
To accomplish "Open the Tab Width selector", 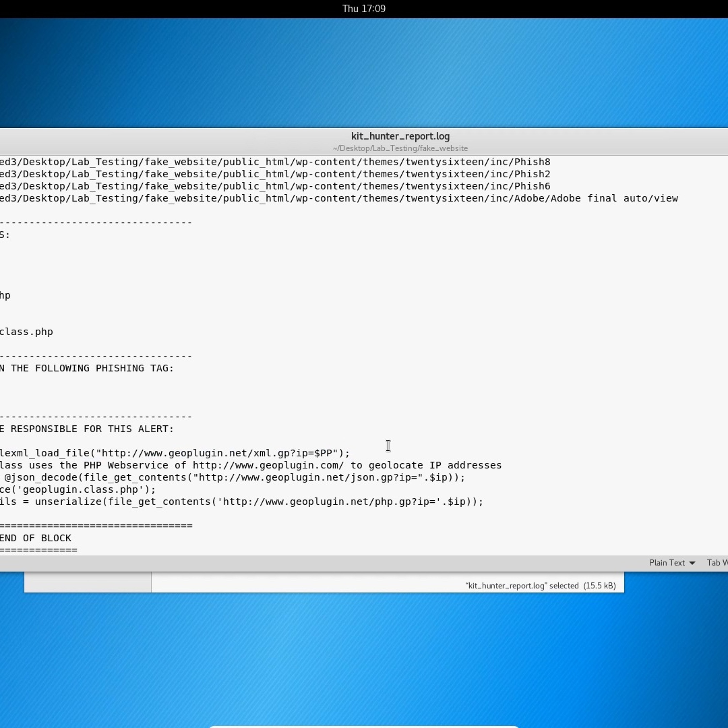I will pyautogui.click(x=717, y=563).
